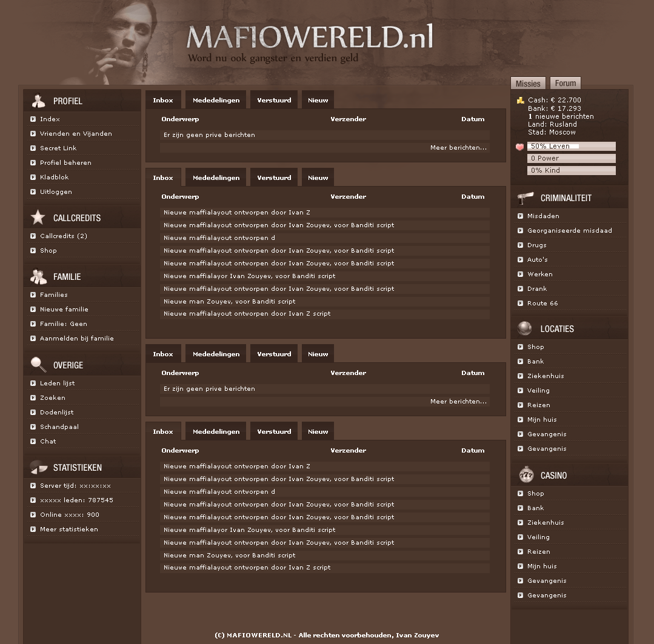This screenshot has height=644, width=654.
Task: Click the 0% Kind progress bar
Action: click(x=572, y=170)
